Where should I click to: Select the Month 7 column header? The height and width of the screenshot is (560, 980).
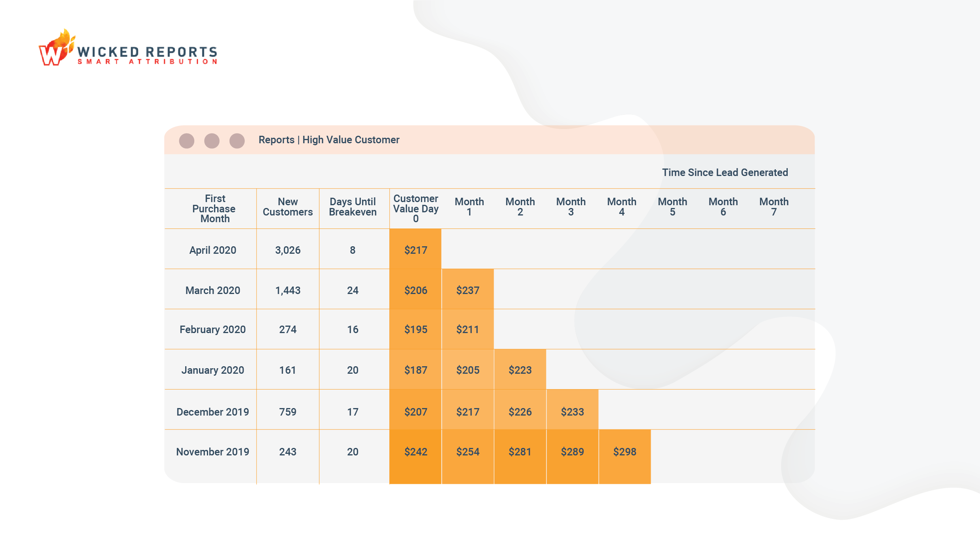tap(774, 207)
